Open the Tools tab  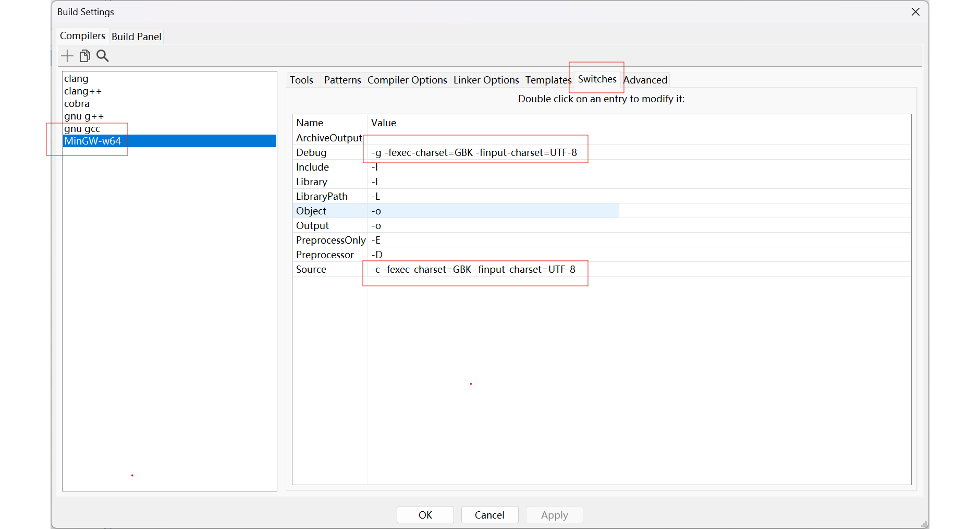click(302, 80)
